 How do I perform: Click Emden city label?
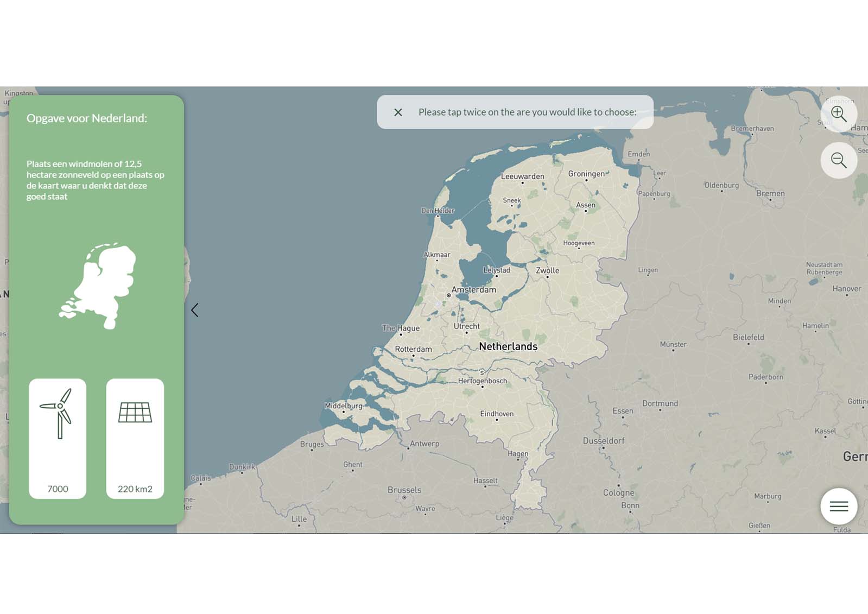coord(639,154)
